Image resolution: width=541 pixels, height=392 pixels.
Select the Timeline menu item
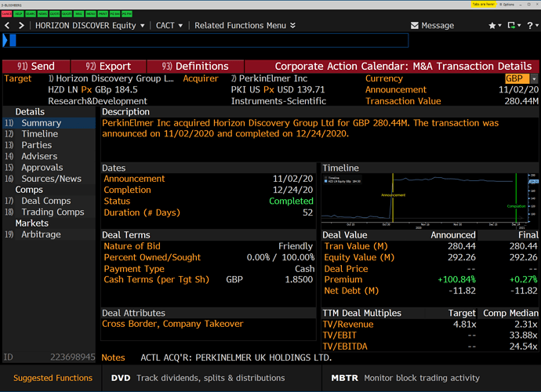tap(49, 134)
